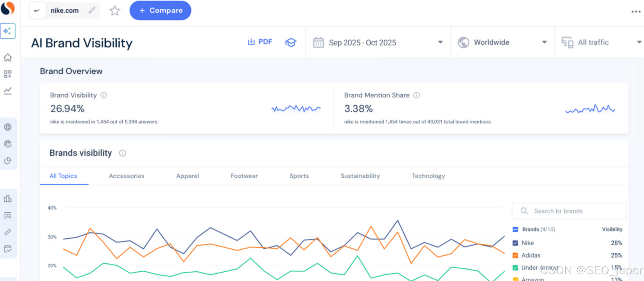Switch to the Accessories tab
The image size is (644, 281).
[127, 176]
